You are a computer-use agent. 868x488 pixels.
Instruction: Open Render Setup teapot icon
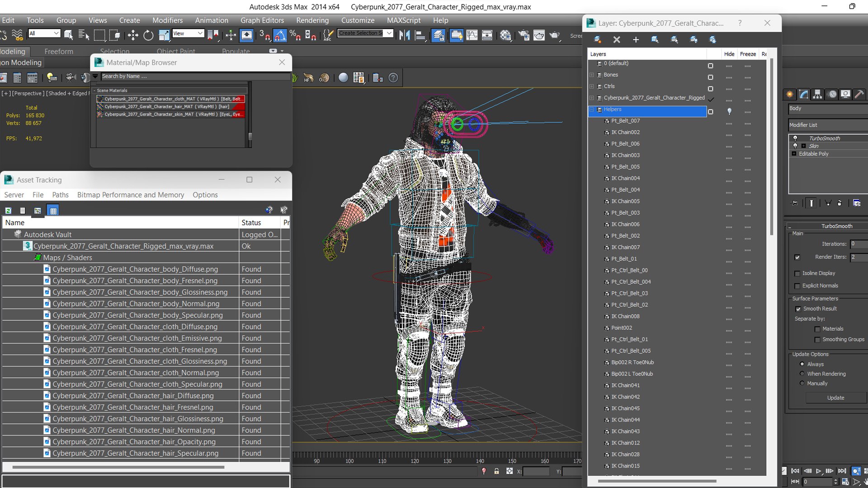524,35
